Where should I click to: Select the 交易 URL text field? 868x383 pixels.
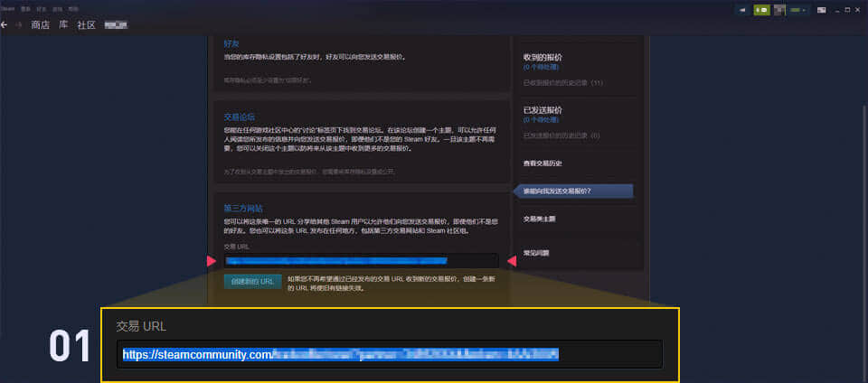point(361,261)
